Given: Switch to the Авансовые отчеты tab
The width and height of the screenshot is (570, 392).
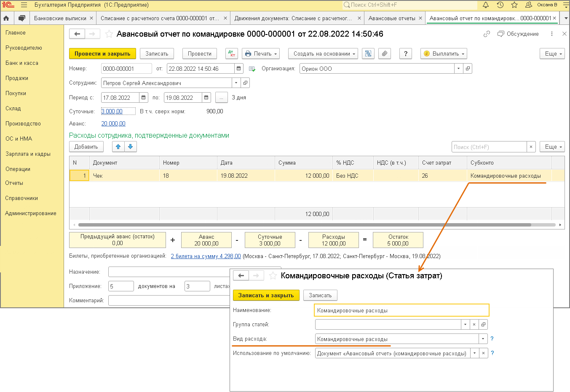Looking at the screenshot, I should [x=392, y=18].
